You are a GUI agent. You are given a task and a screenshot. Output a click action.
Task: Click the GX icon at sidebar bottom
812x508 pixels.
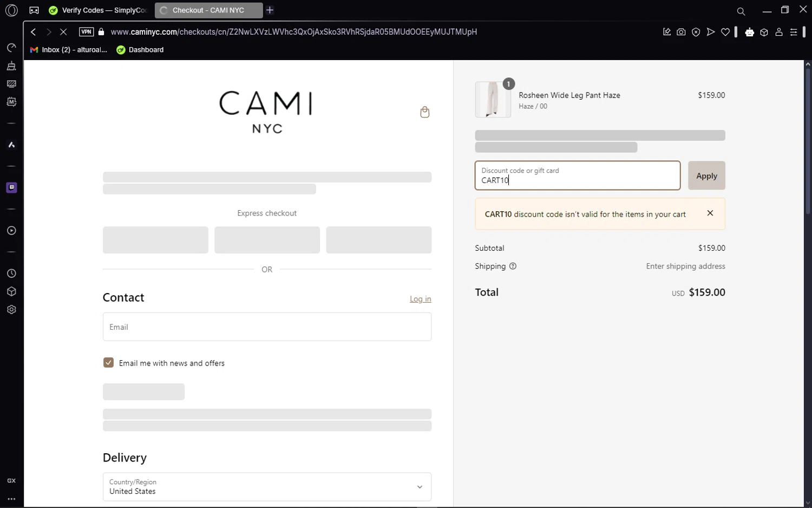(11, 481)
